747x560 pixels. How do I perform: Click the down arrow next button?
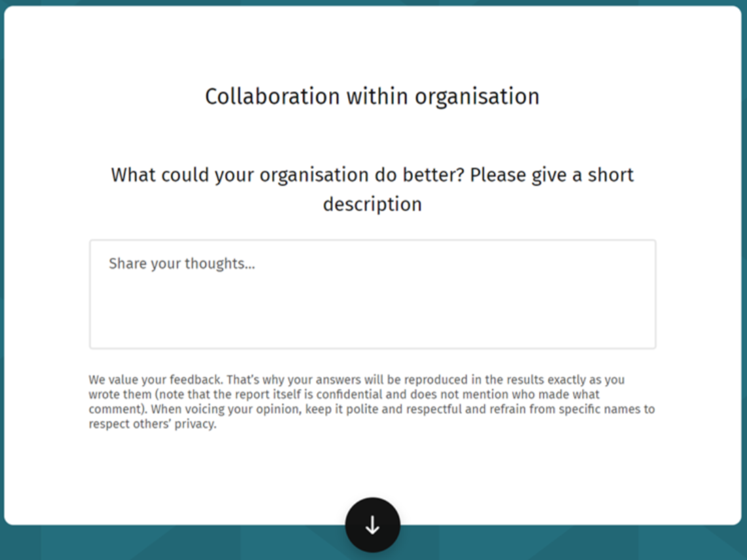(x=372, y=525)
